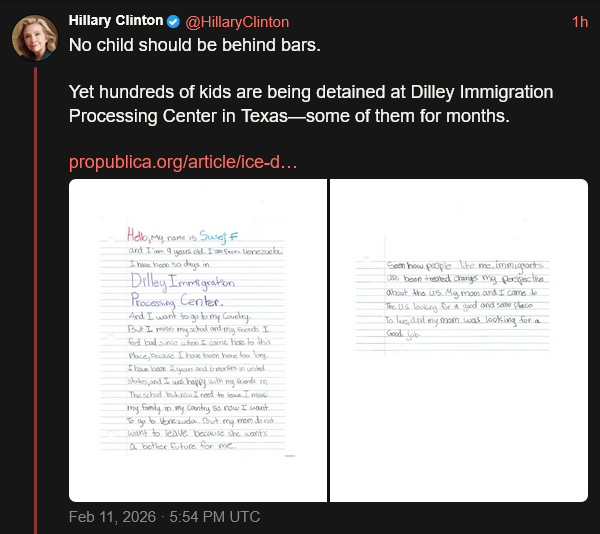Open the left handwritten letter image
The width and height of the screenshot is (600, 534).
pyautogui.click(x=198, y=340)
